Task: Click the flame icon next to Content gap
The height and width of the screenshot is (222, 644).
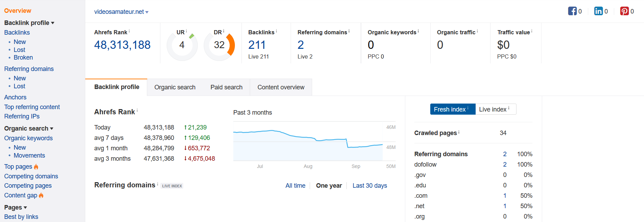Action: (x=41, y=195)
